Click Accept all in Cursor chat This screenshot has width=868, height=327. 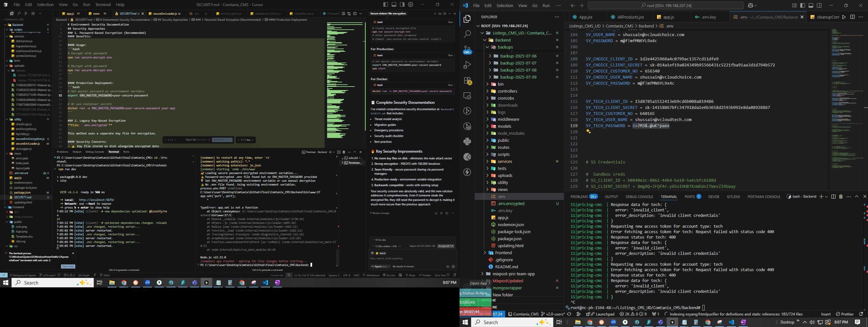coord(445,246)
